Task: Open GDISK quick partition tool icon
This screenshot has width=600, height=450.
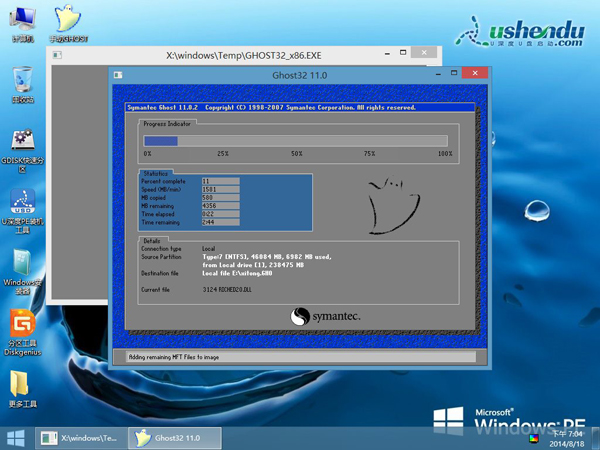Action: [23, 151]
